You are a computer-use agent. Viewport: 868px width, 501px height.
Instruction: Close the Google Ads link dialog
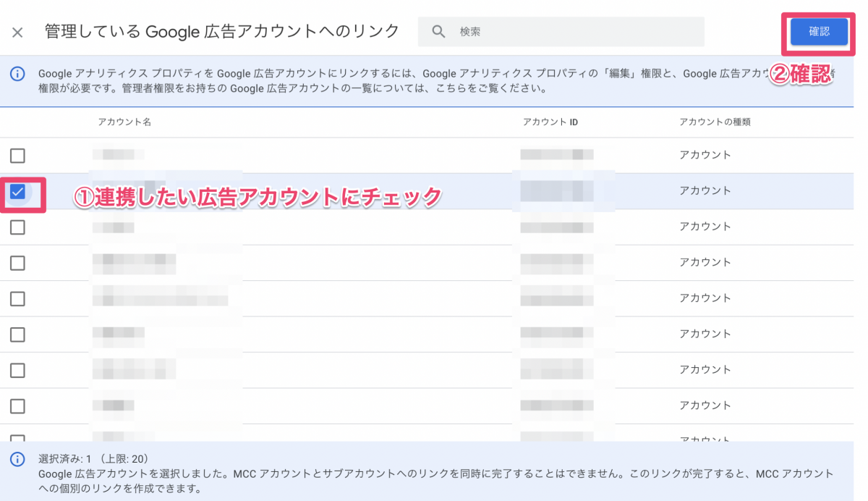coord(18,33)
